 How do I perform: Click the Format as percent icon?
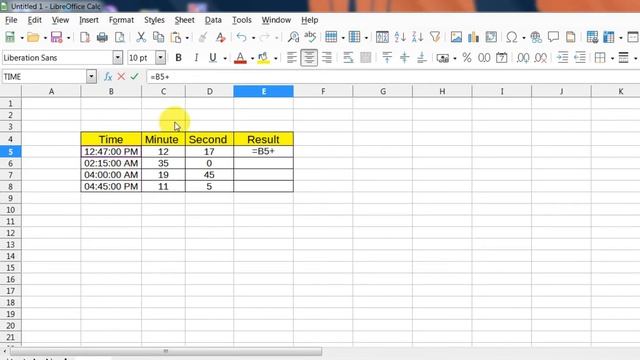tap(467, 58)
